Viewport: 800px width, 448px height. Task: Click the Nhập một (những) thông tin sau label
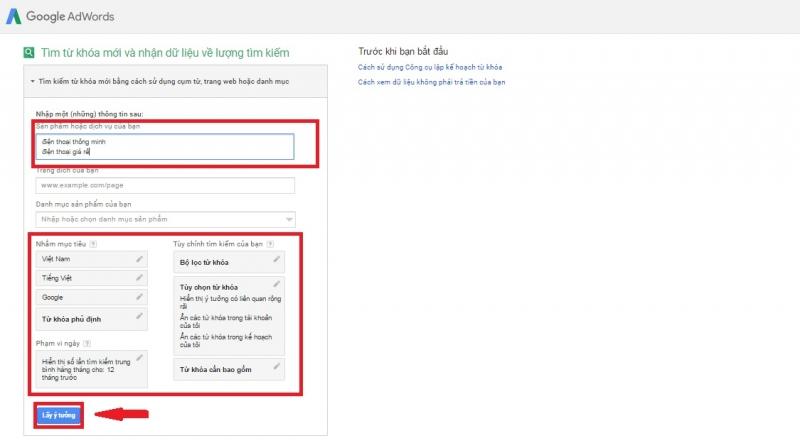tap(89, 114)
